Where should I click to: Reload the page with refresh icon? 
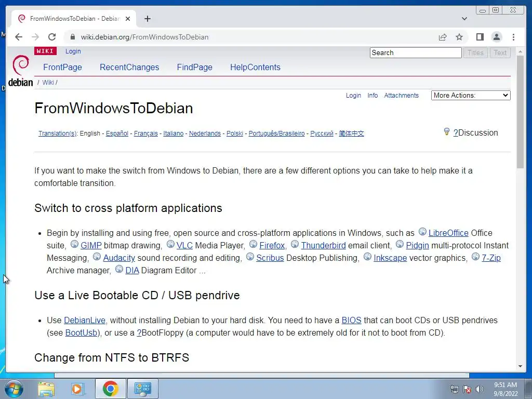pos(52,37)
